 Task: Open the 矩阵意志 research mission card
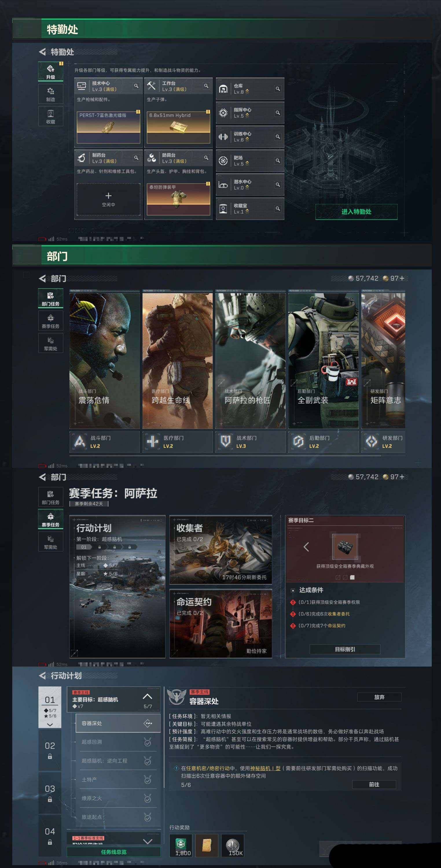coord(383,361)
